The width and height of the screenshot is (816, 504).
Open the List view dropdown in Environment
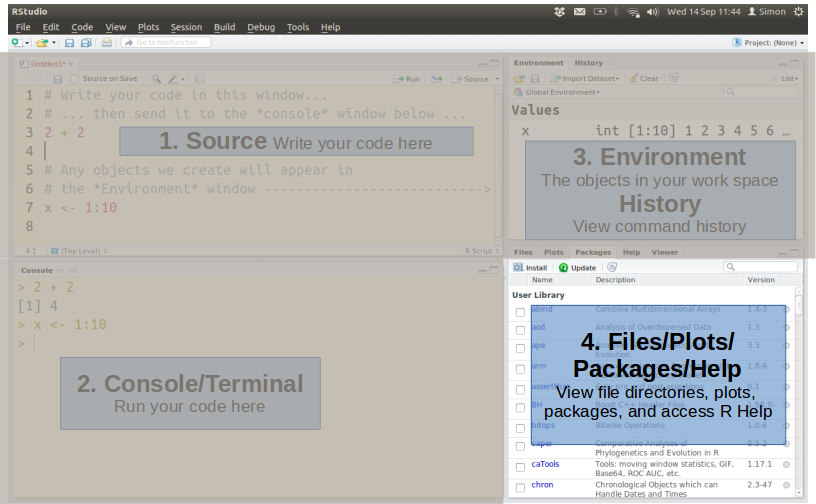point(785,78)
